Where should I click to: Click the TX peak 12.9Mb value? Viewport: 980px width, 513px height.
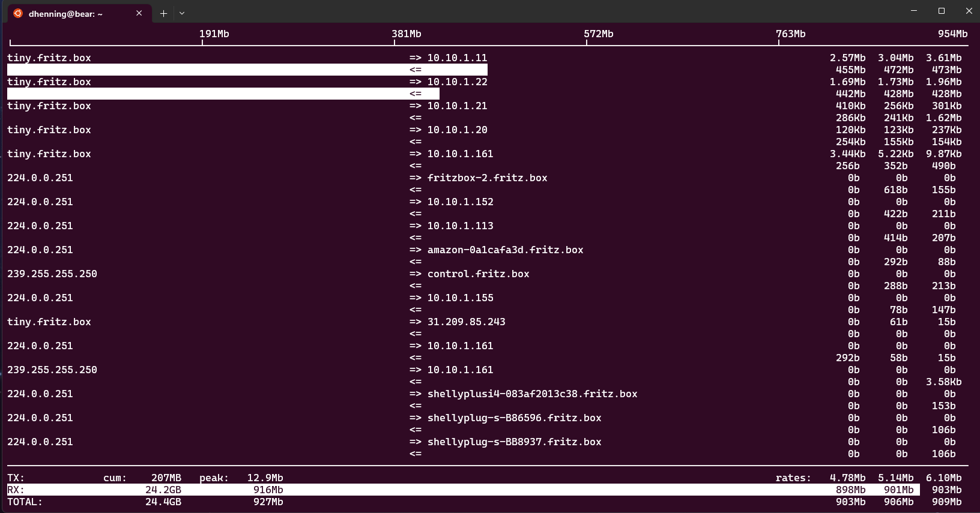(x=265, y=478)
